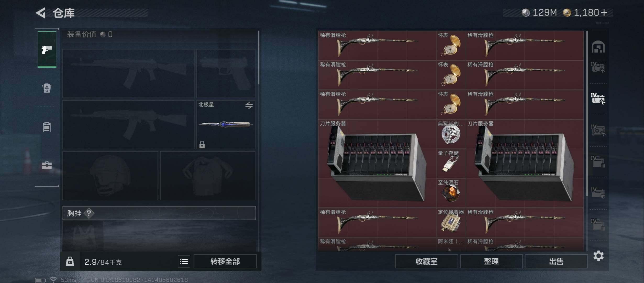Click the swap arrows on 北极星 knife slot
644x283 pixels.
click(249, 105)
